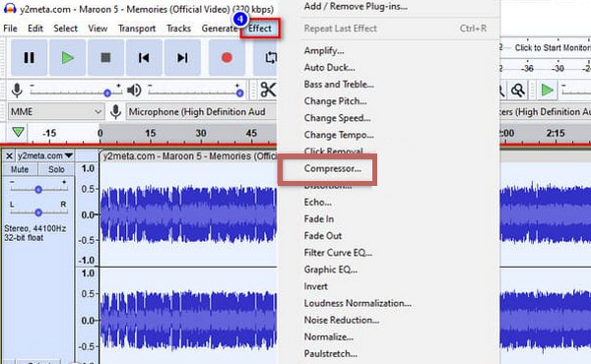Open the y2meta.com track name dropdown menu
Viewport: 591px width, 364px height.
45,155
